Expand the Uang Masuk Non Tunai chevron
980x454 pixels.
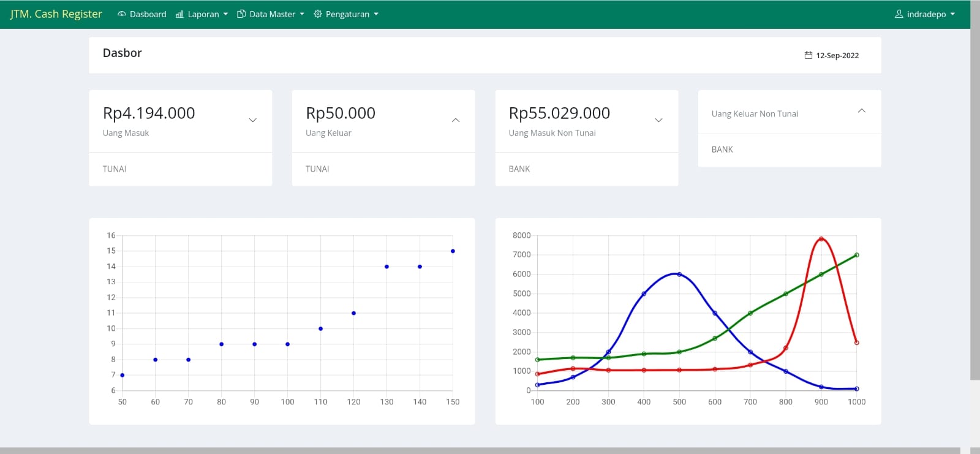coord(658,120)
